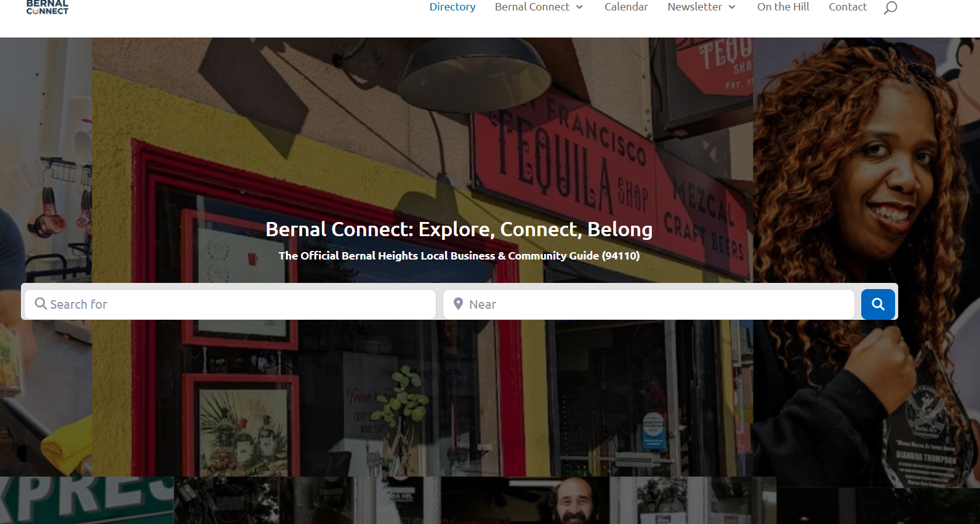Screen dimensions: 980x524
Task: Open the Contact page link
Action: [x=848, y=7]
